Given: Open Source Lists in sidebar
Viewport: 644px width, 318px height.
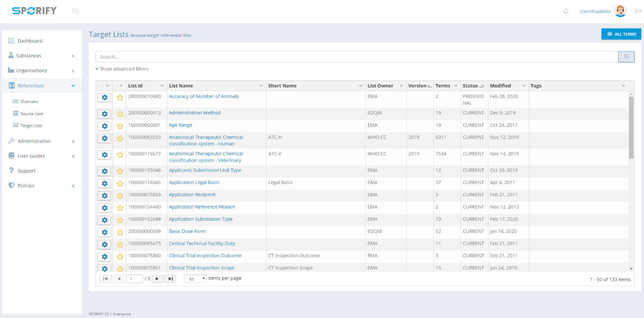Looking at the screenshot, I should coord(32,114).
